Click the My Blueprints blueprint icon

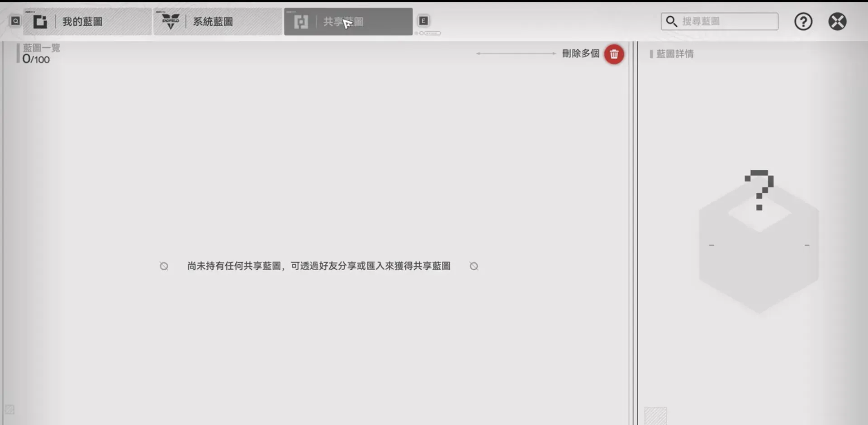click(x=40, y=21)
